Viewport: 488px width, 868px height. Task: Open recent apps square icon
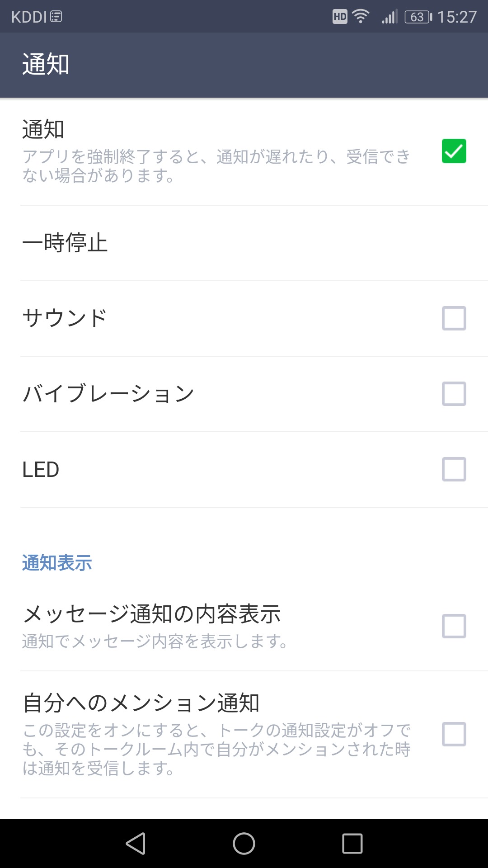(x=352, y=844)
